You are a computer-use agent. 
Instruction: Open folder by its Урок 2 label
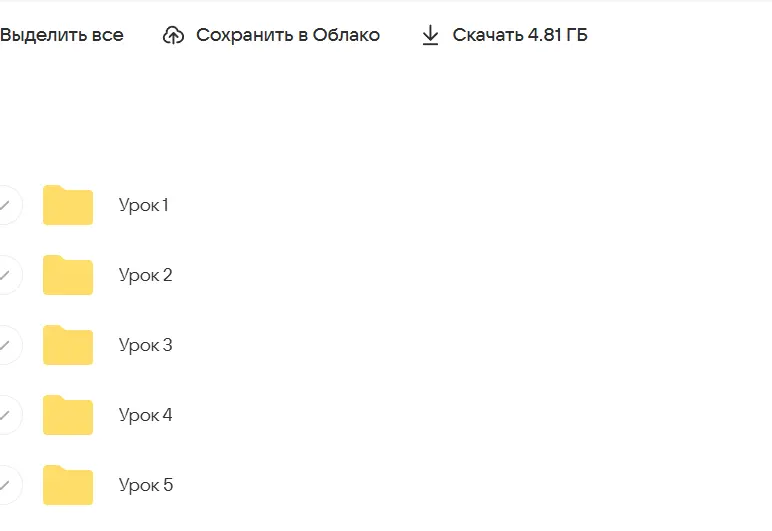(145, 275)
